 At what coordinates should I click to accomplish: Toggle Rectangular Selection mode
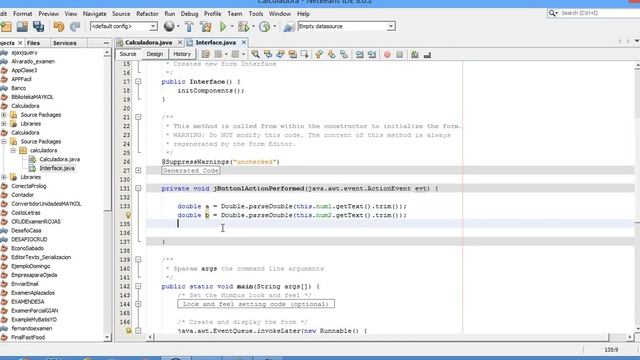point(305,54)
